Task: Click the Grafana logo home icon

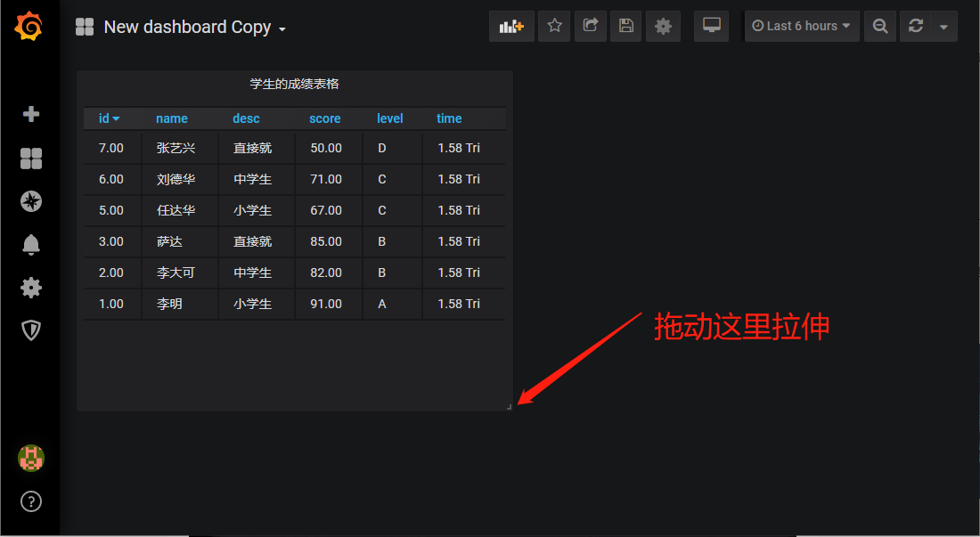Action: (x=29, y=26)
